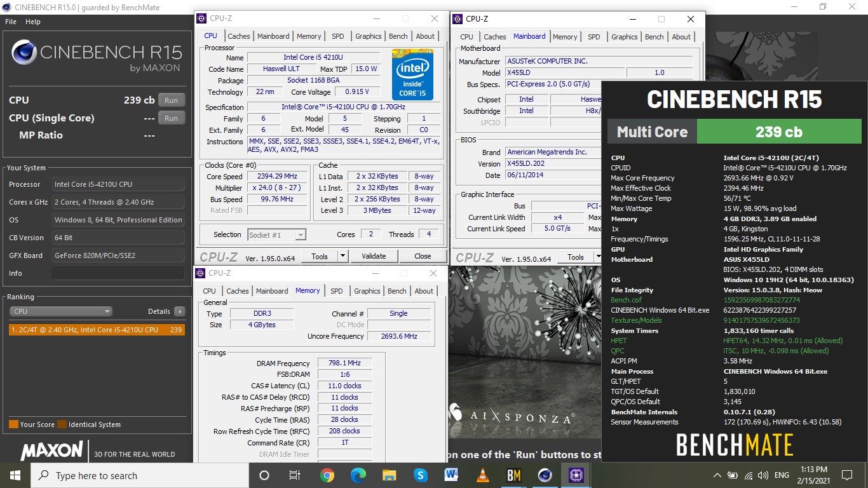Open the Socket #1 selection dropdown

click(x=276, y=235)
